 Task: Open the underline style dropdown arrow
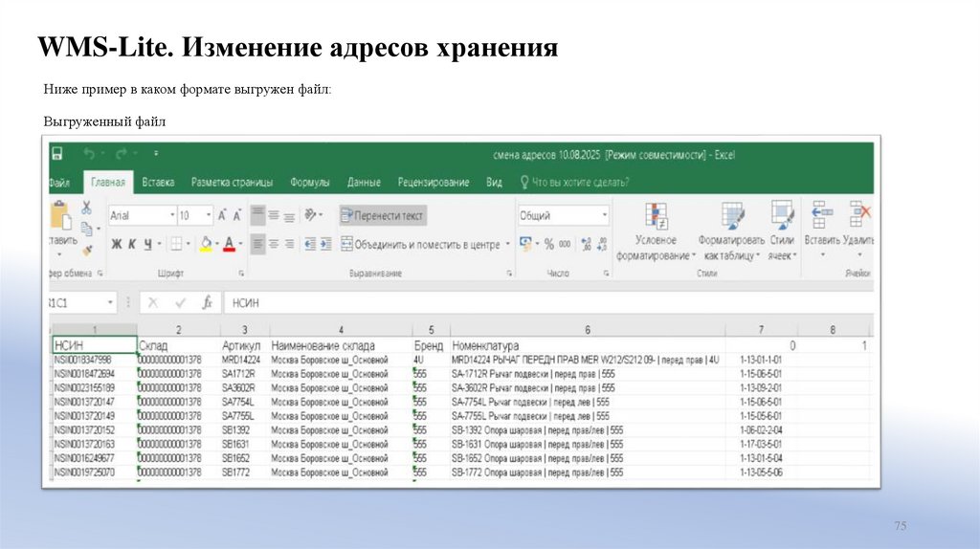[160, 244]
